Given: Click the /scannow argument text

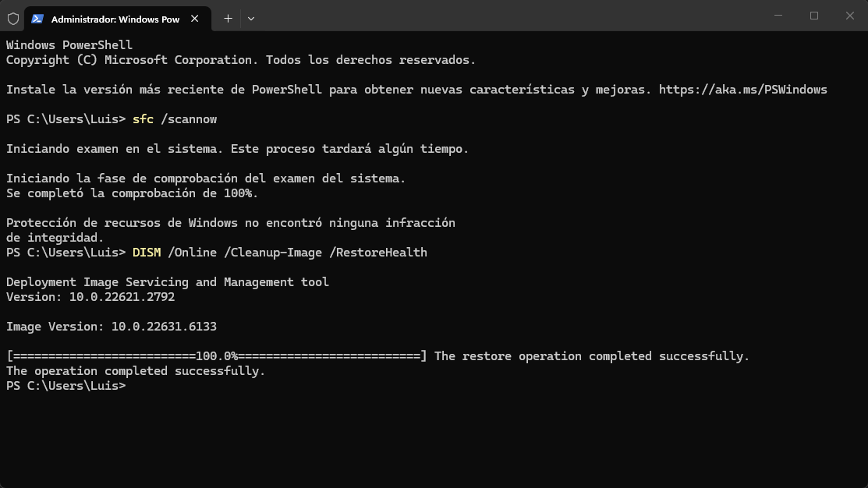Looking at the screenshot, I should click(x=189, y=119).
